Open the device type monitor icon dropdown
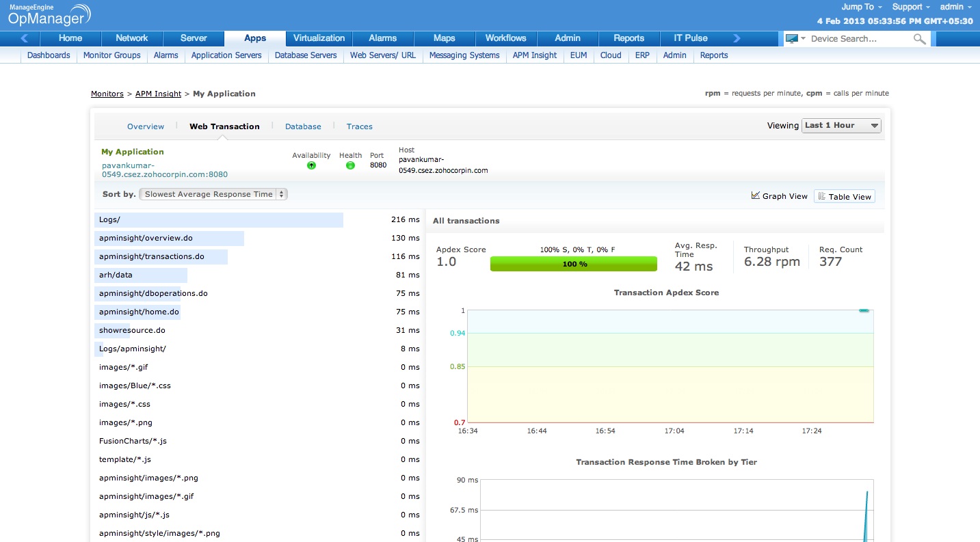The height and width of the screenshot is (542, 980). (795, 38)
